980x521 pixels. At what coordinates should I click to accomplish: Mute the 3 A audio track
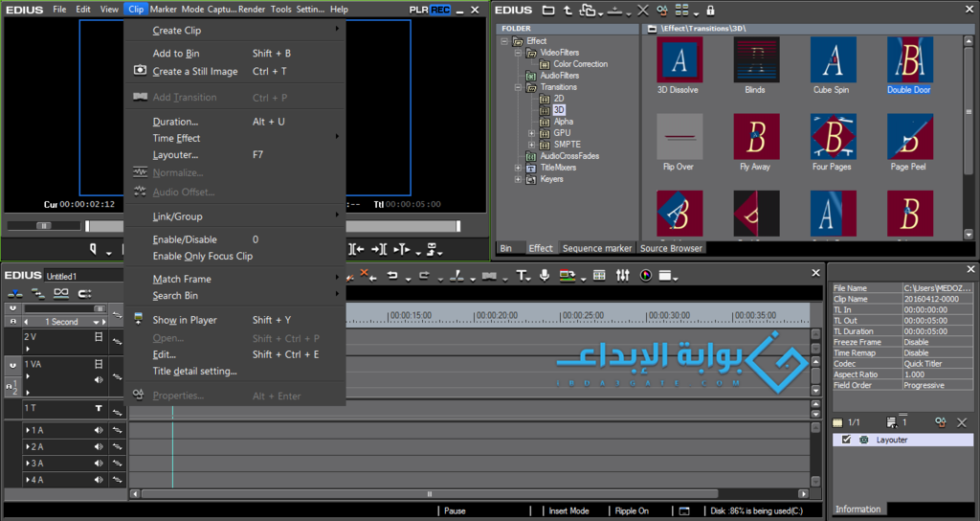click(x=99, y=464)
